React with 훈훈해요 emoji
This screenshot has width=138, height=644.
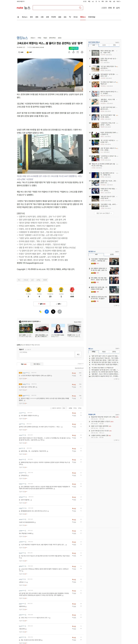(x=39, y=289)
